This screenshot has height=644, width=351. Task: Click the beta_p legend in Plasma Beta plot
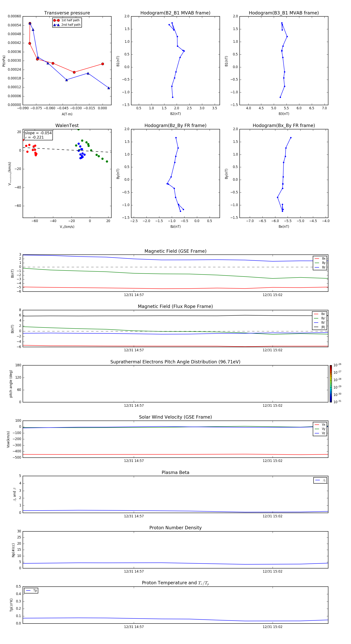[320, 480]
